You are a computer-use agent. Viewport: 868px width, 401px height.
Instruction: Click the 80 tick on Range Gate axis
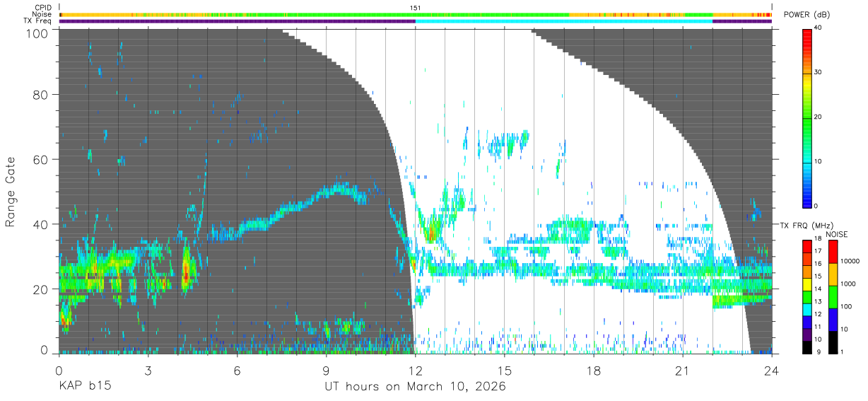coord(41,95)
